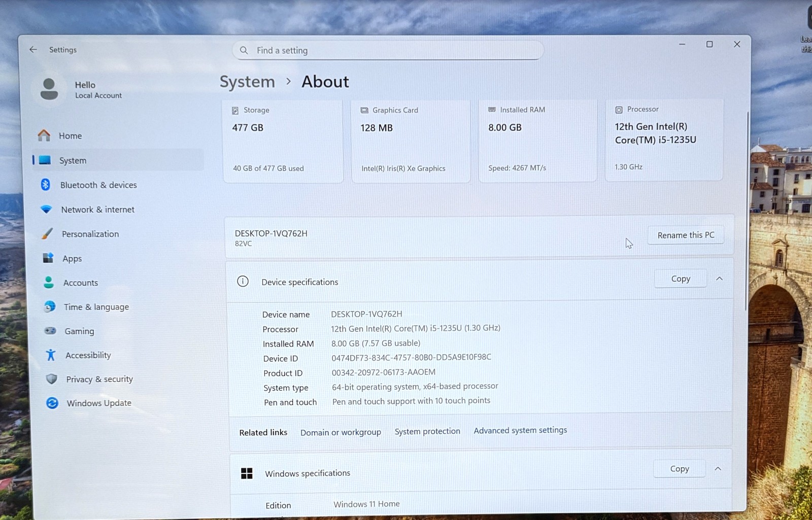812x520 pixels.
Task: Open Advanced system settings link
Action: pyautogui.click(x=520, y=430)
